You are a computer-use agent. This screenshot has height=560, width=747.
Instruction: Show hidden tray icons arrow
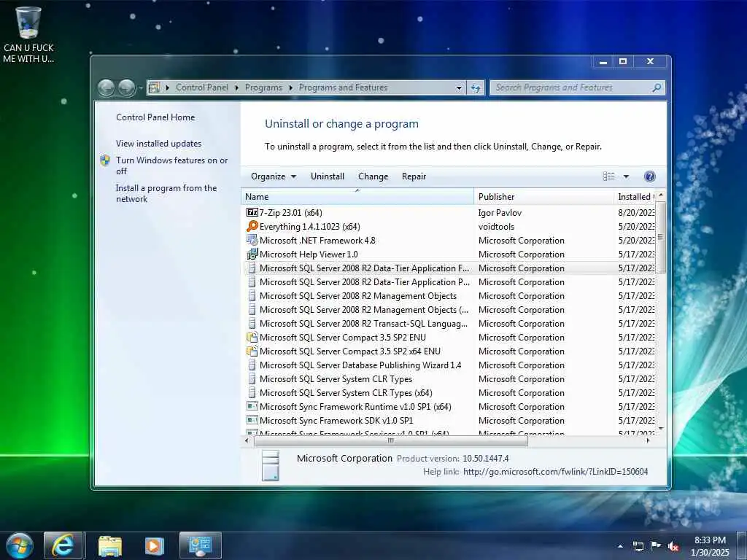click(620, 546)
